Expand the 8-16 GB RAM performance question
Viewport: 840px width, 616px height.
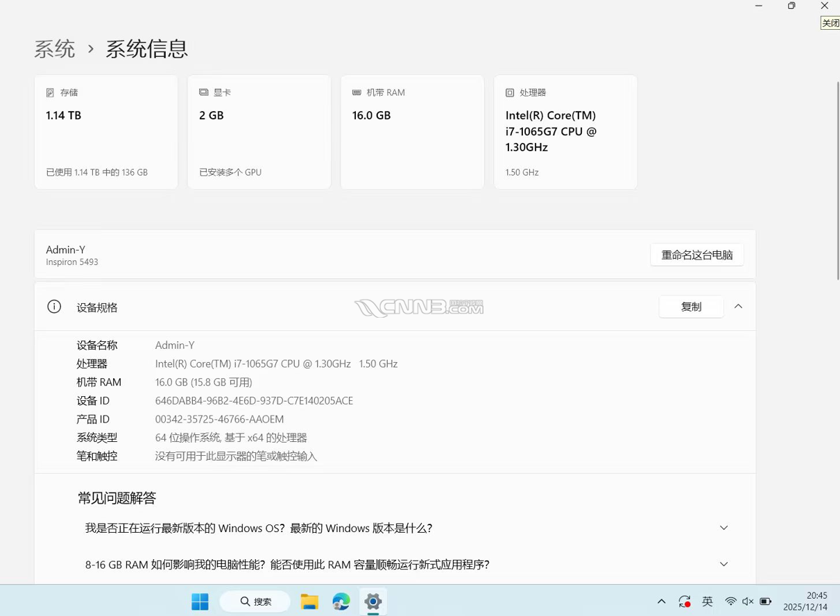click(723, 564)
